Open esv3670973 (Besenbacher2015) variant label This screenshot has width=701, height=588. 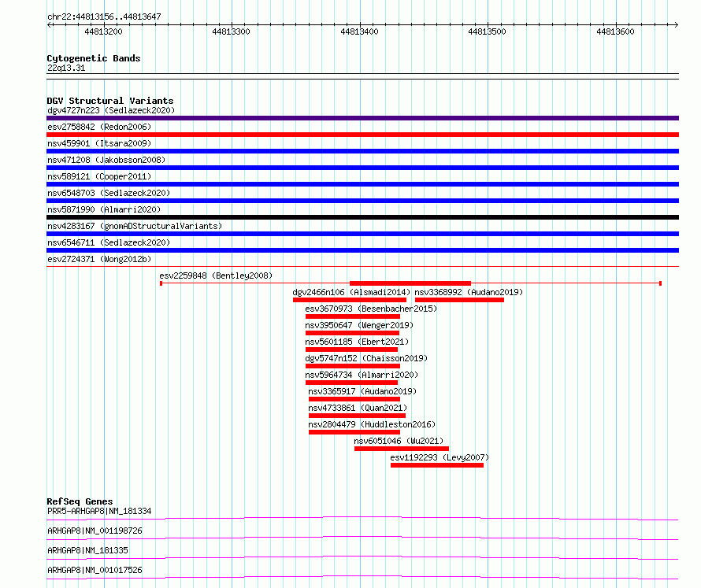371,309
